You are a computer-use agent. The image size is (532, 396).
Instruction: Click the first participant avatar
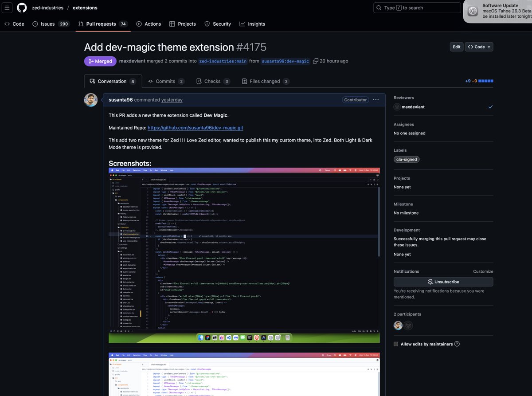tap(398, 325)
